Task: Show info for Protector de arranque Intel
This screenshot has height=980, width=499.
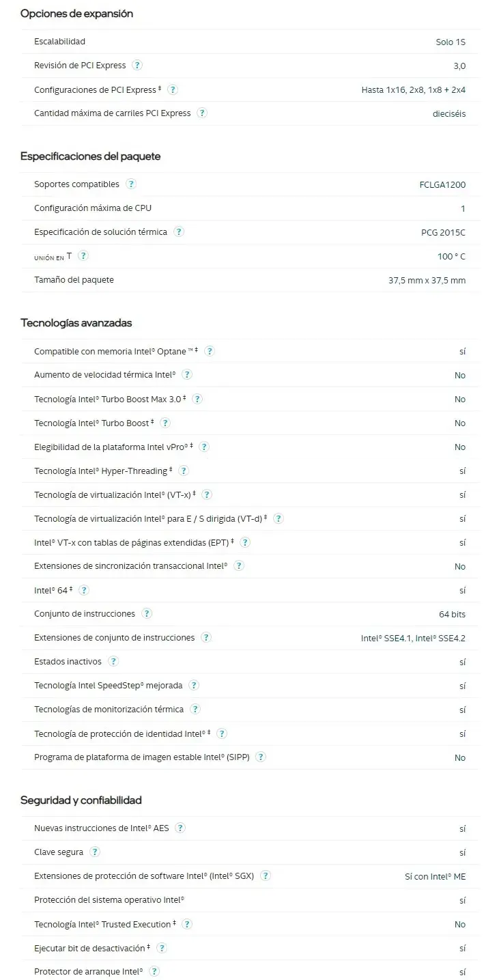Action: 154,971
